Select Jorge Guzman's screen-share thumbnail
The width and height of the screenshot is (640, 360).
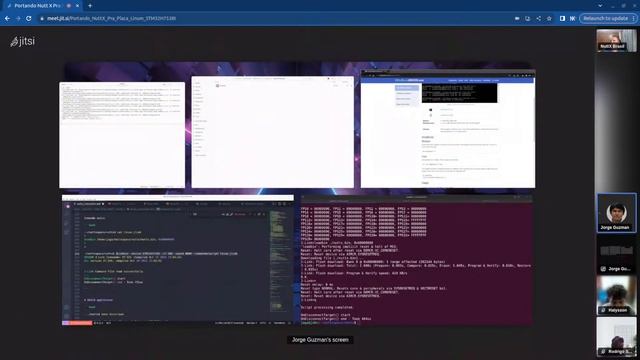pyautogui.click(x=616, y=254)
